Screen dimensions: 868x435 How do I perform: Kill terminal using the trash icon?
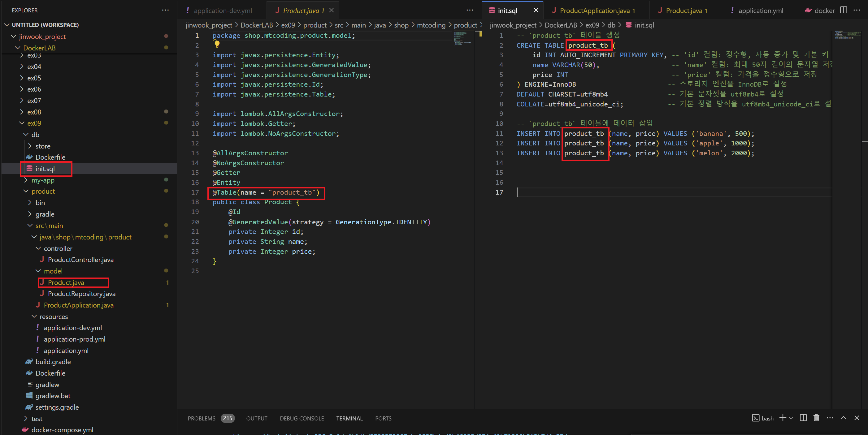tap(816, 418)
